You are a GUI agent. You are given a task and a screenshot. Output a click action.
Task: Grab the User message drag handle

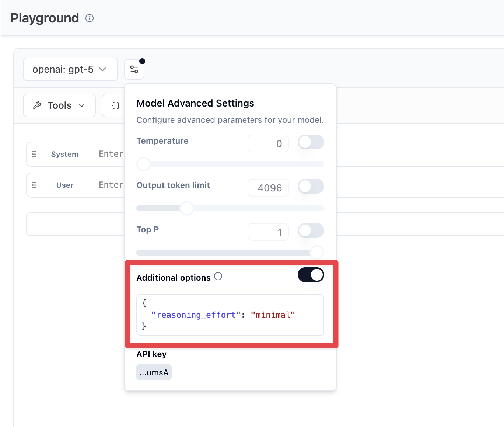click(34, 185)
